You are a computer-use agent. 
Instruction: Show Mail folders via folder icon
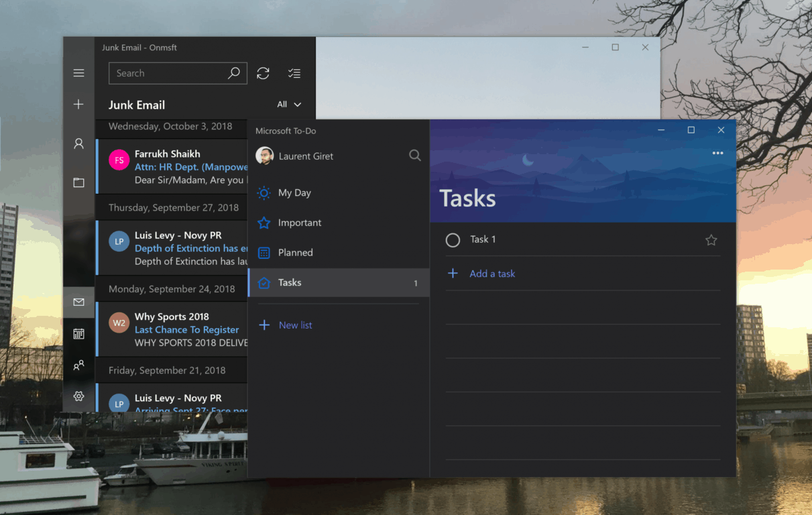78,182
